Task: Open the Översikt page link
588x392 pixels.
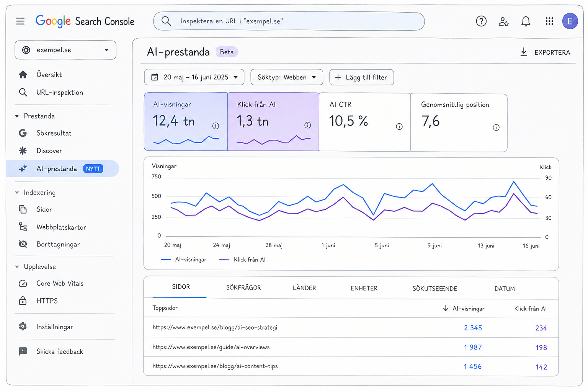Action: (x=49, y=75)
